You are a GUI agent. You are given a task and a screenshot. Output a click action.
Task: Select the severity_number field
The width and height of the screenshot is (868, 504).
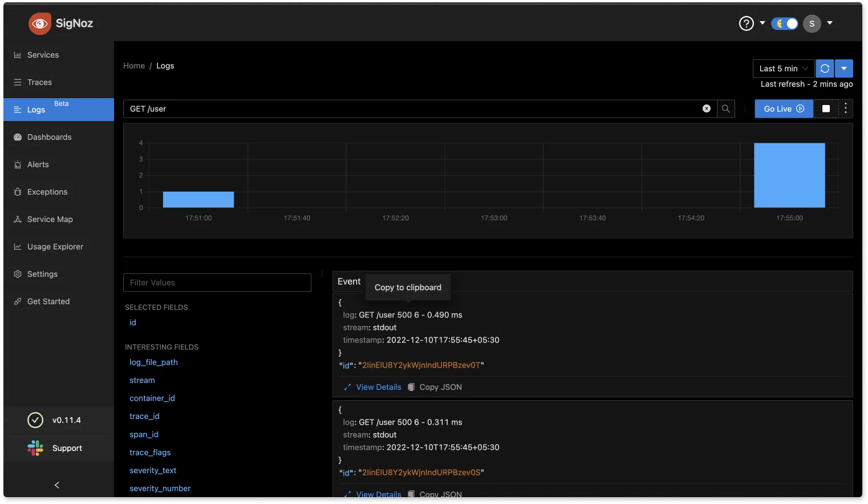160,489
